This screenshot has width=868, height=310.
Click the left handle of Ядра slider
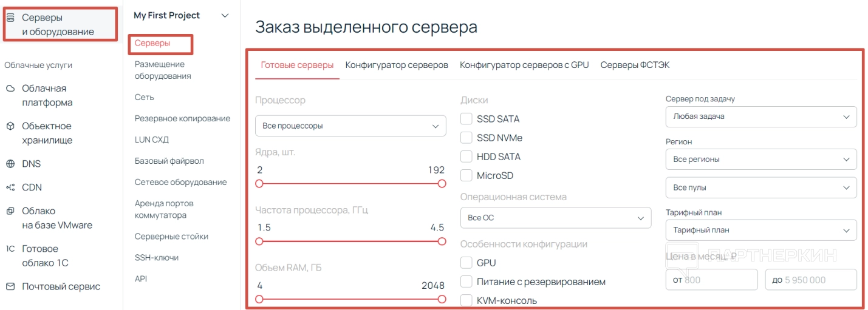259,183
